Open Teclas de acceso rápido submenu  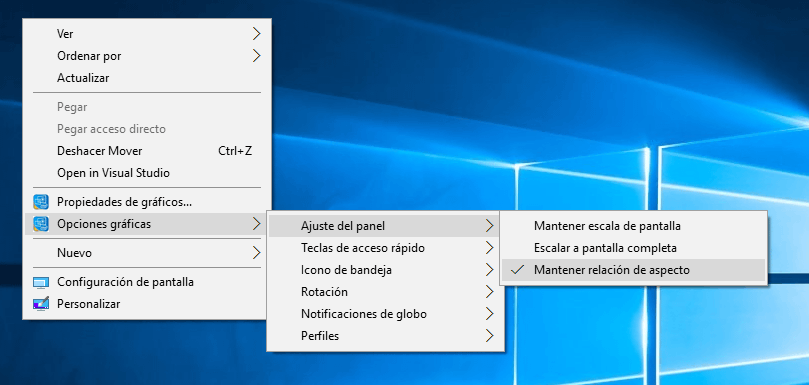(x=384, y=248)
